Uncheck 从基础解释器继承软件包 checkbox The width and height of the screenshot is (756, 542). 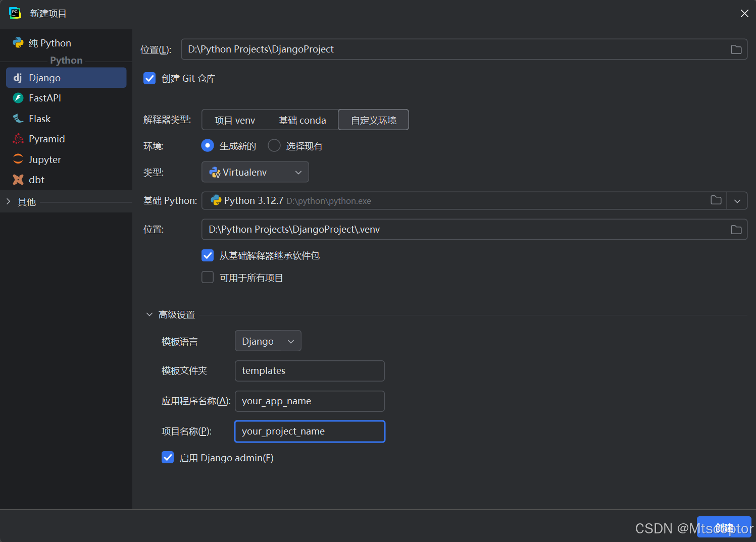point(208,255)
